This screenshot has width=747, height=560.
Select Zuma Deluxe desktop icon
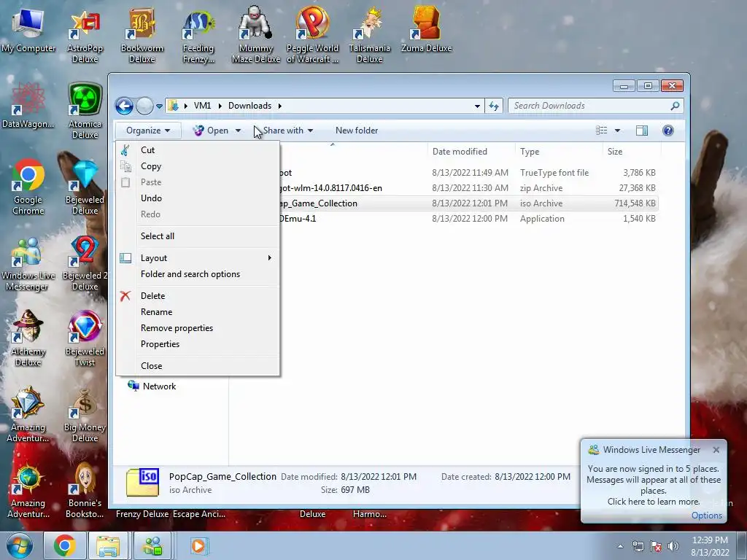click(x=426, y=31)
